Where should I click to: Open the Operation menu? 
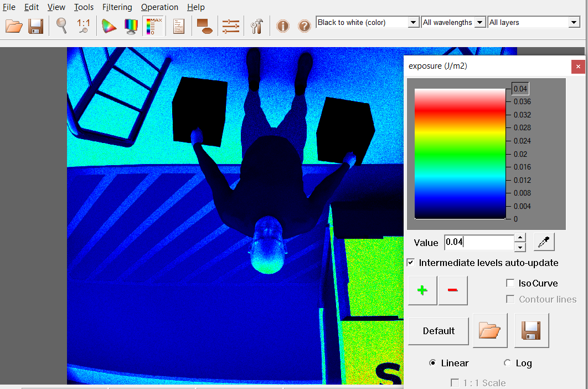tap(159, 7)
